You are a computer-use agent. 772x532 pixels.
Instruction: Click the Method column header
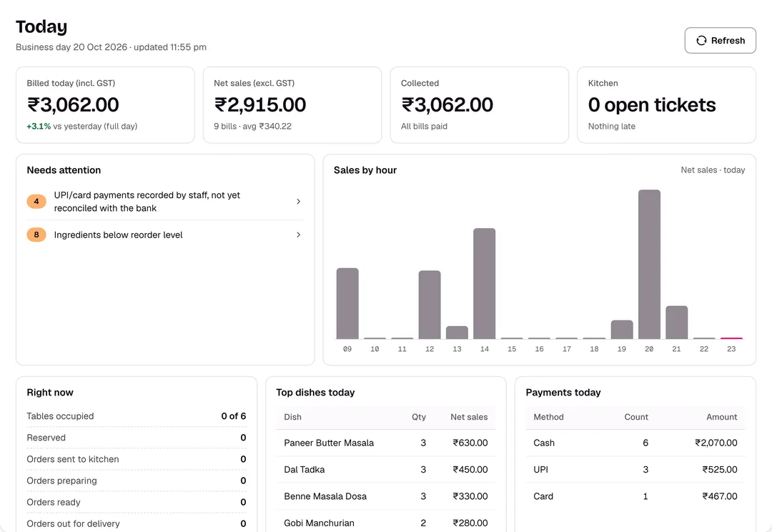point(548,417)
